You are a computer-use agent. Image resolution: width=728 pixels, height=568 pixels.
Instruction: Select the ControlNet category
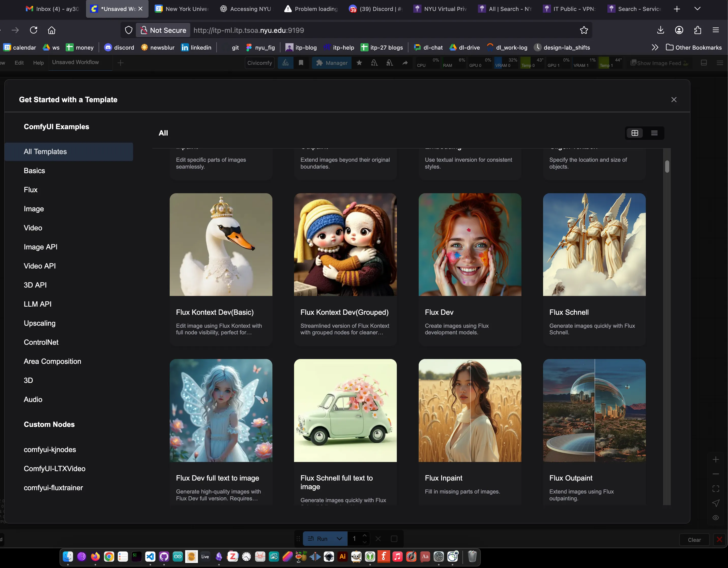[41, 342]
